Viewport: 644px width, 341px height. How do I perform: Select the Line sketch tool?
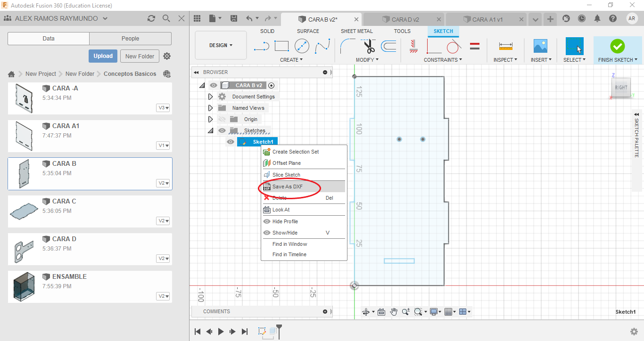[x=261, y=46]
